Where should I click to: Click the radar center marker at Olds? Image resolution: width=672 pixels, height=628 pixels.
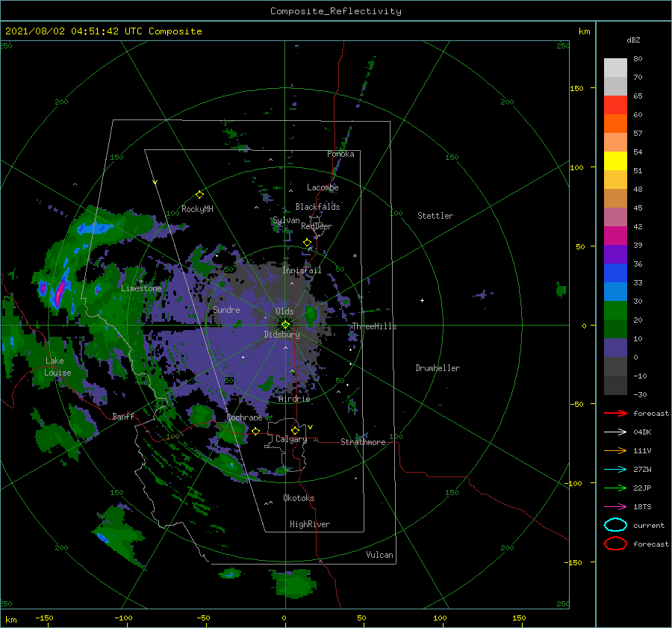(285, 325)
